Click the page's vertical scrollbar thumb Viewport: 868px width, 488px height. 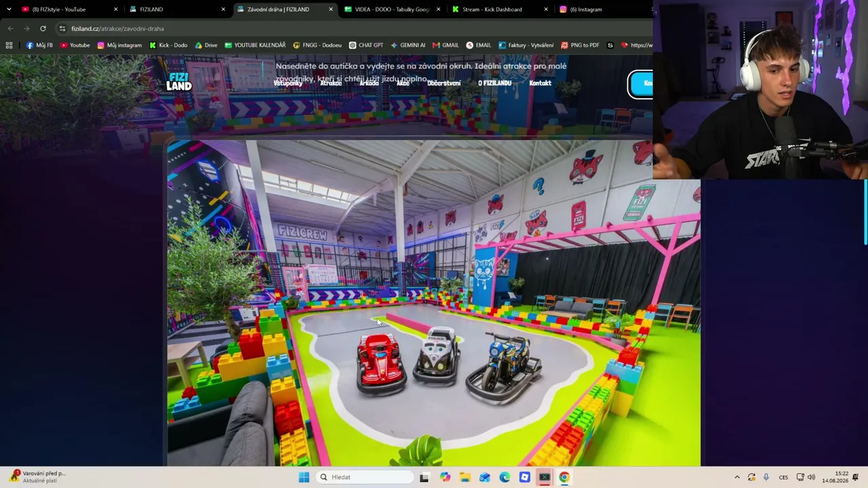865,211
